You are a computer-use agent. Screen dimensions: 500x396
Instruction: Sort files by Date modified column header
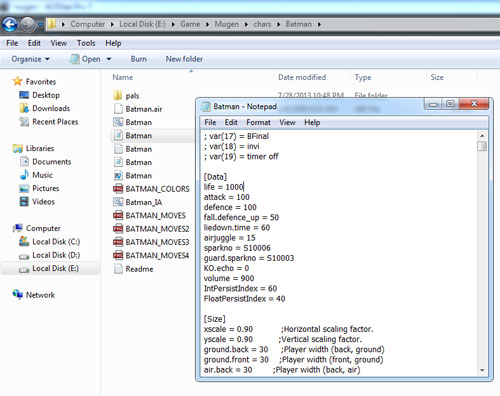(302, 77)
